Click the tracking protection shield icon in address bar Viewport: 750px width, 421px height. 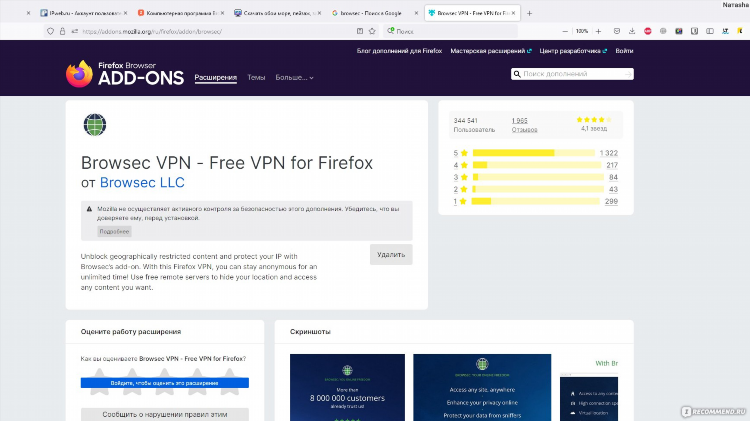[x=50, y=31]
